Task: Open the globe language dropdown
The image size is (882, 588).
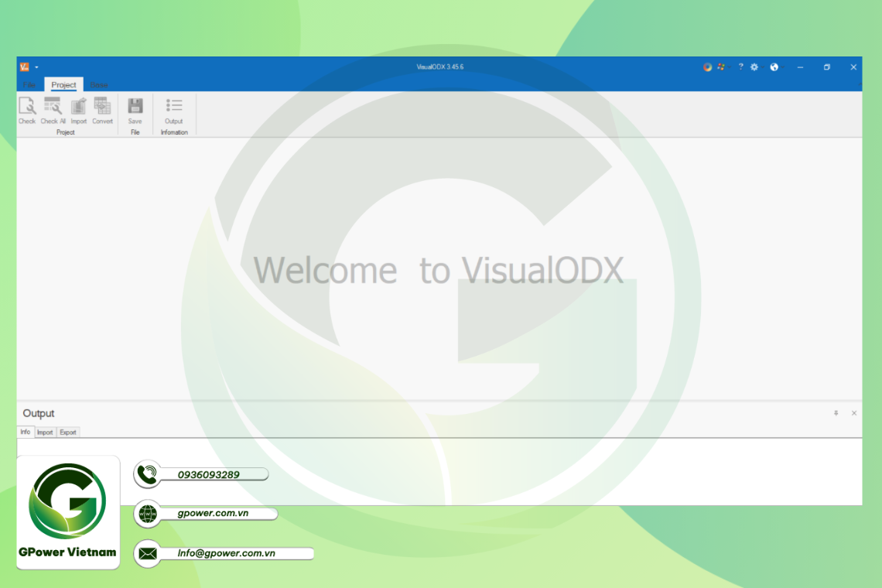Action: pyautogui.click(x=776, y=67)
